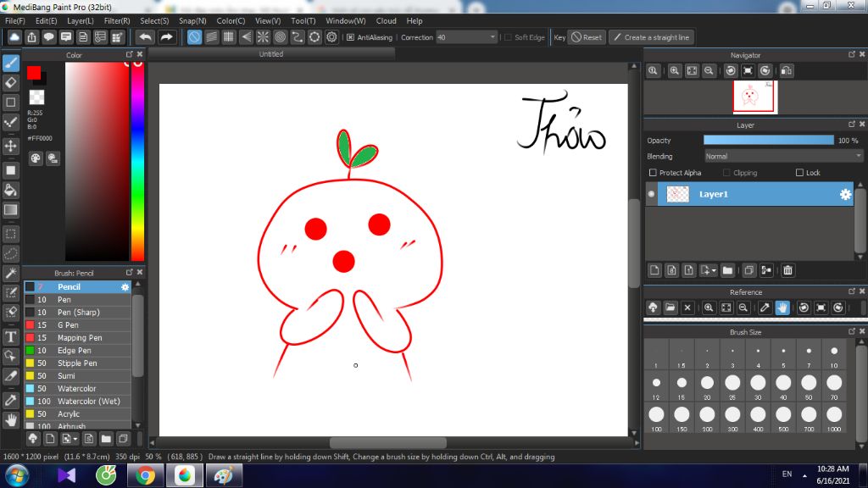Click the transparent color swatch
Image resolution: width=868 pixels, height=488 pixels.
(36, 97)
